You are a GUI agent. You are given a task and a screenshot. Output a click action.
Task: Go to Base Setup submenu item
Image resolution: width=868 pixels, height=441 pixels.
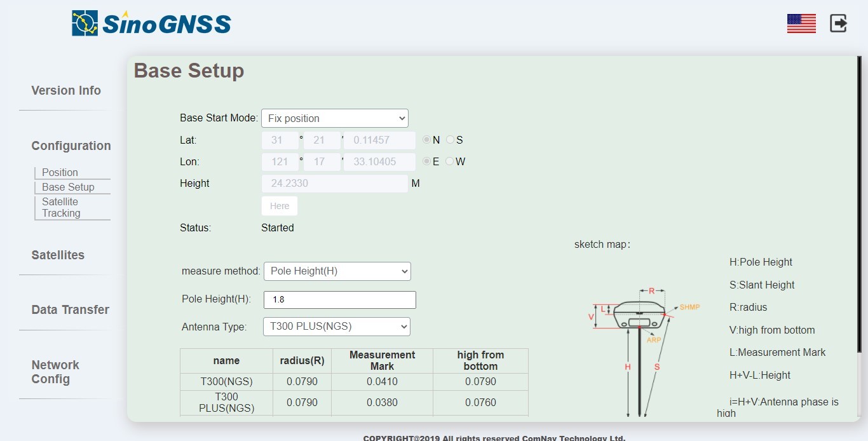[x=68, y=187]
